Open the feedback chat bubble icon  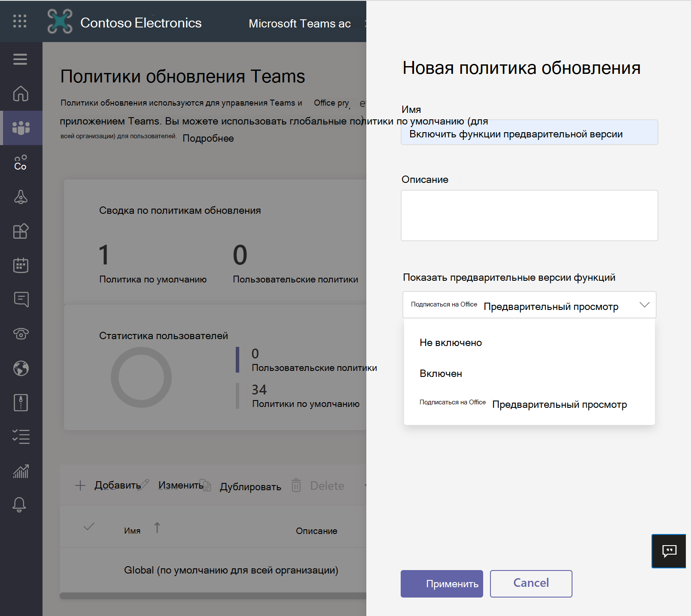669,551
